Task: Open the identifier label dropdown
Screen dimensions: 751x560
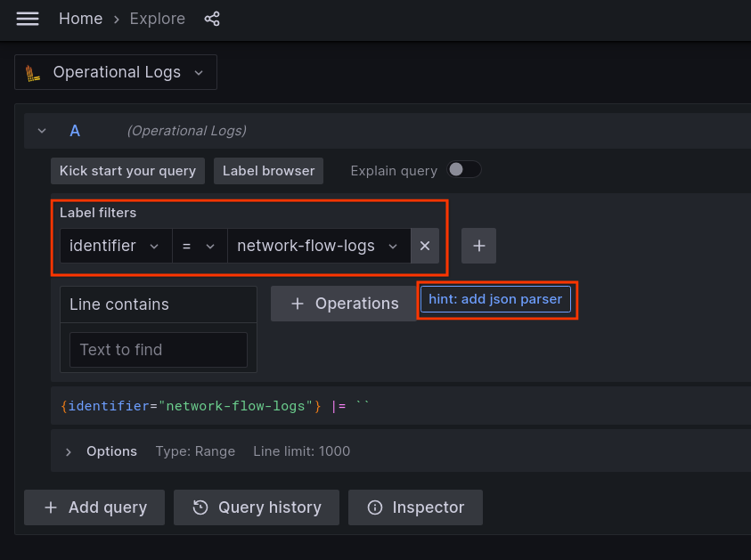Action: [115, 246]
